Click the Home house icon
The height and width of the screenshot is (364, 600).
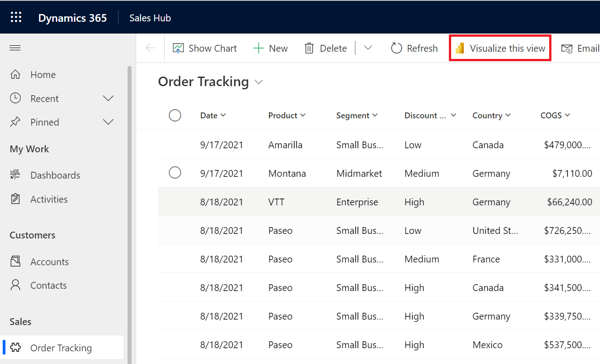[x=15, y=74]
